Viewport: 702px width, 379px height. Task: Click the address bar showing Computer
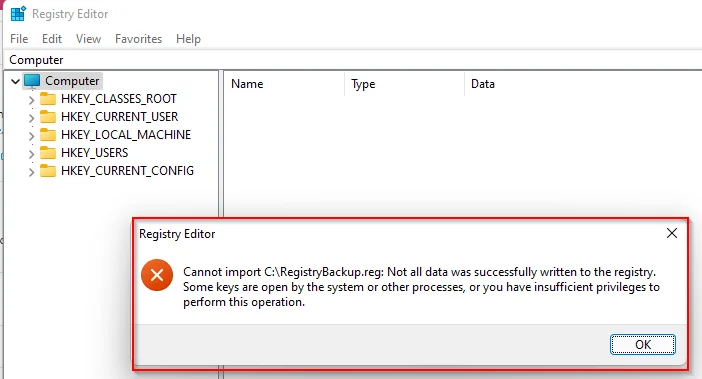point(354,60)
